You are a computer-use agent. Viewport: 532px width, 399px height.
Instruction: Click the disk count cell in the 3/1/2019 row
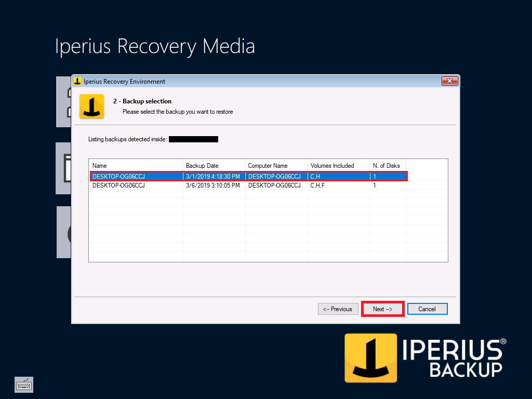pos(388,177)
